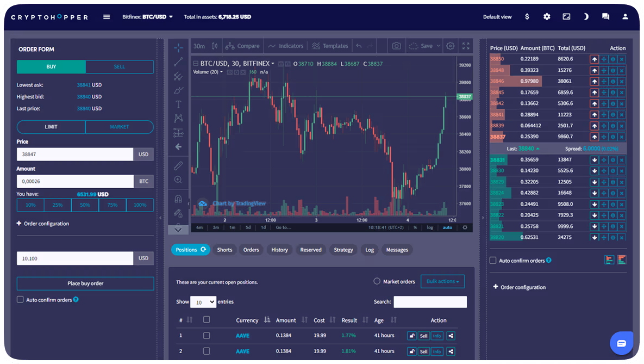
Task: Toggle log scale on chart
Action: 430,227
